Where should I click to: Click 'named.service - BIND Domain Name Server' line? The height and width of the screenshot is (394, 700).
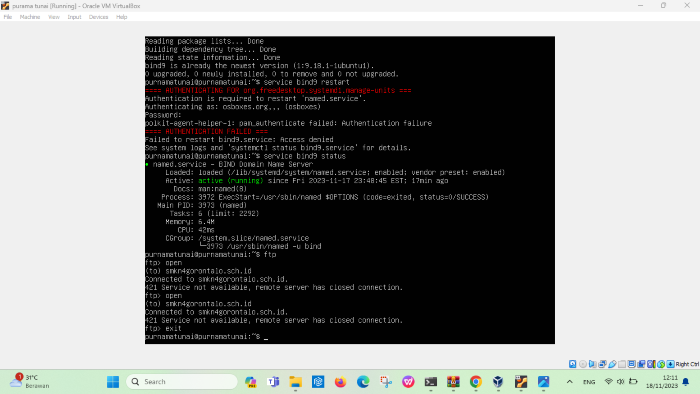[229, 164]
